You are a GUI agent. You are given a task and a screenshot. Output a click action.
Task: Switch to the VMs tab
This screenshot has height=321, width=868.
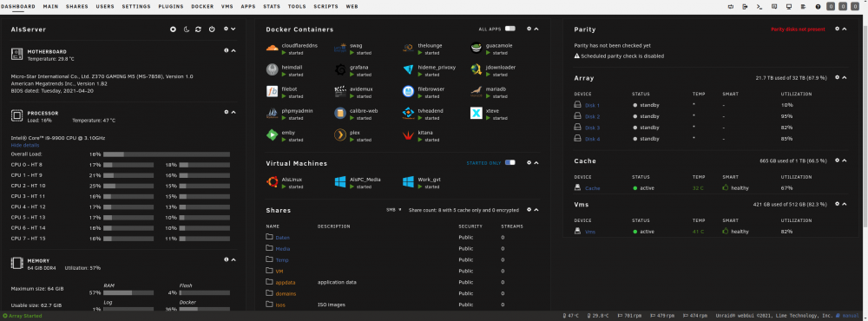(227, 7)
